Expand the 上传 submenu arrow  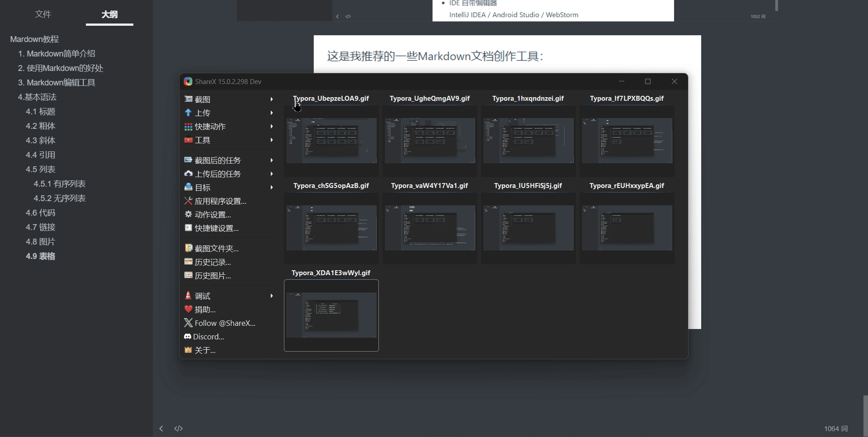(272, 113)
